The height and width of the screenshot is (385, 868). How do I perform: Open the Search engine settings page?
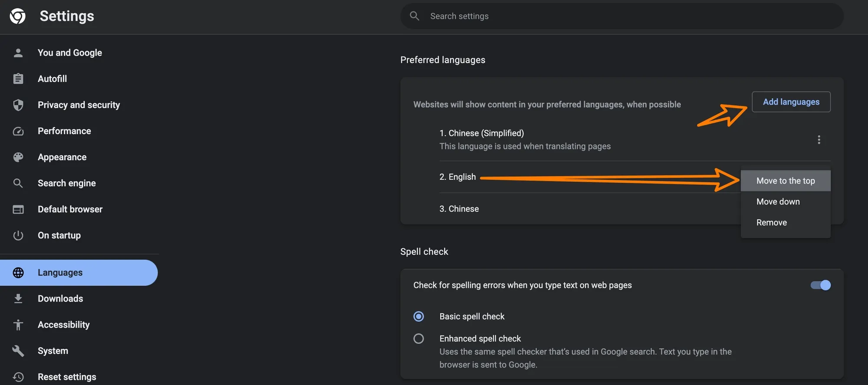coord(66,183)
